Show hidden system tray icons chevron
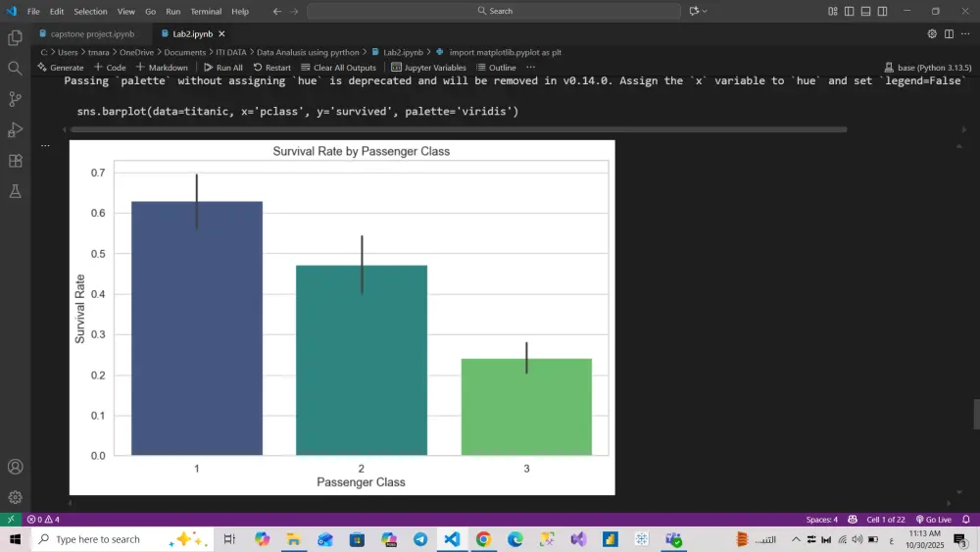 tap(796, 539)
